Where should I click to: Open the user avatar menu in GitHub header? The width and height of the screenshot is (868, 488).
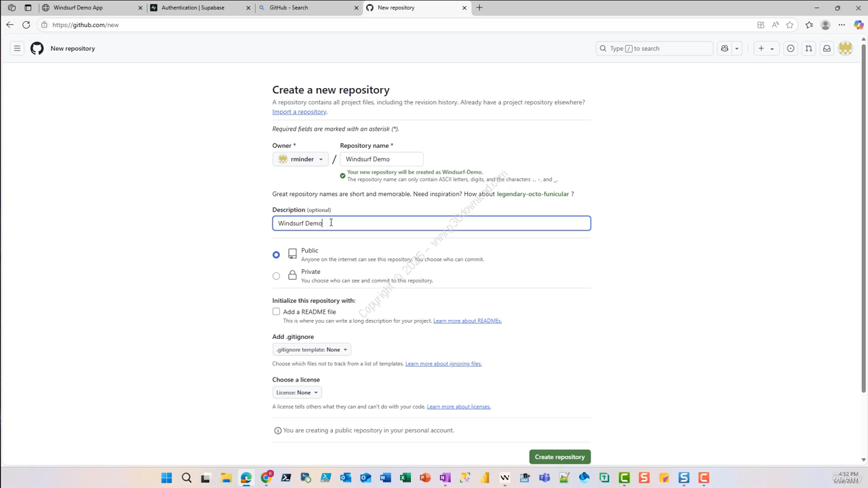pos(845,48)
